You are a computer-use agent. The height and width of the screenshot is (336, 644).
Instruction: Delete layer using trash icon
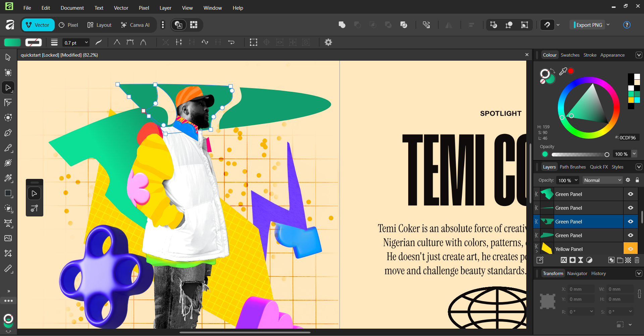637,260
